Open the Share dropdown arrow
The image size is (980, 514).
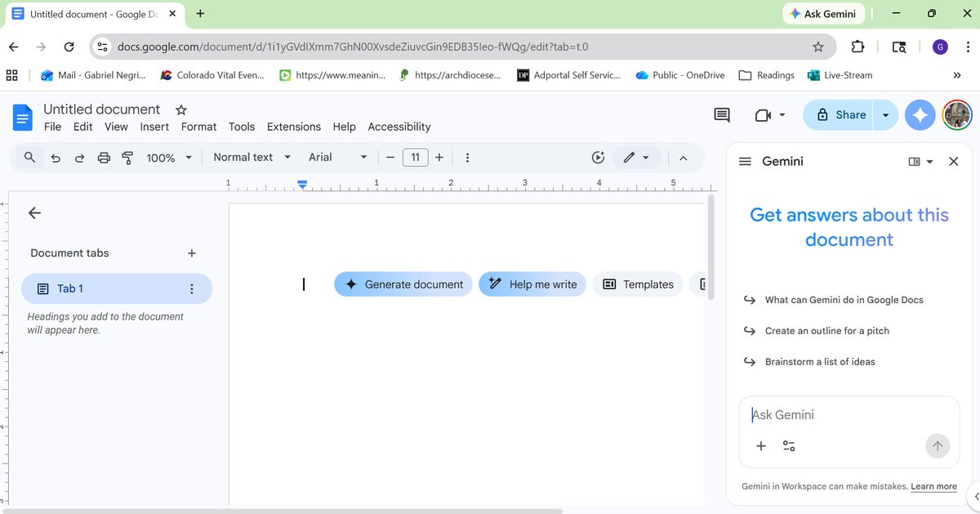[886, 115]
